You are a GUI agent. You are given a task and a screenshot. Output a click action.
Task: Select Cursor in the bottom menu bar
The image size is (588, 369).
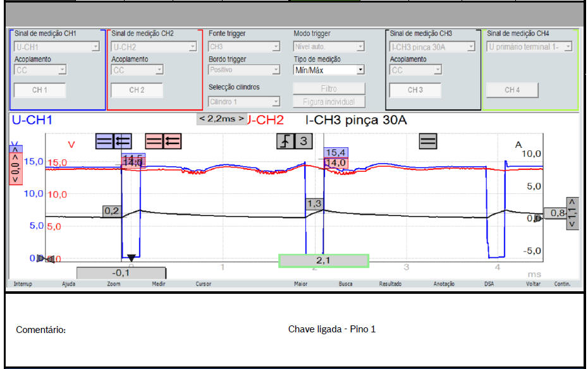[x=203, y=284]
